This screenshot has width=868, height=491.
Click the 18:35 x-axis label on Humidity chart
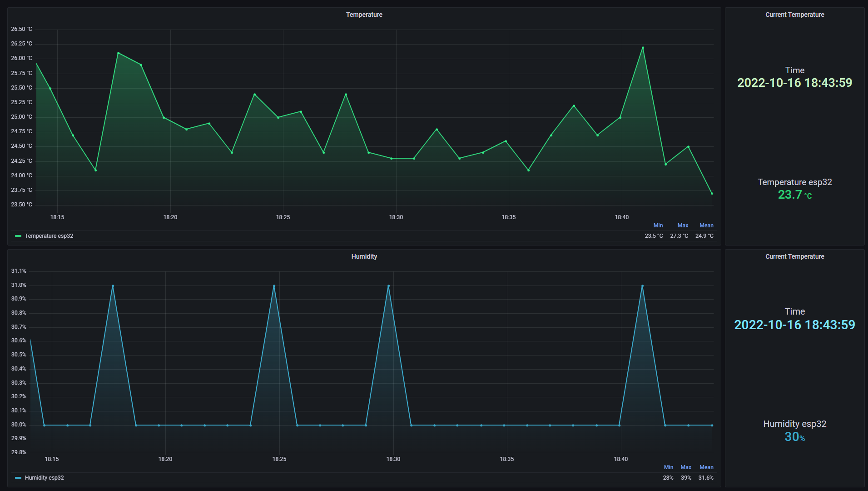coord(507,459)
